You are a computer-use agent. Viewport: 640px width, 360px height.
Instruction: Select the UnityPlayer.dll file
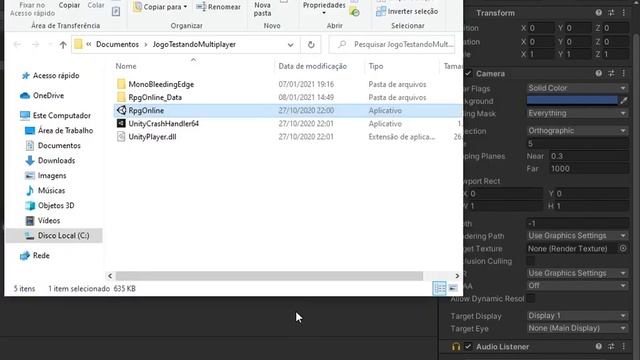(x=152, y=137)
